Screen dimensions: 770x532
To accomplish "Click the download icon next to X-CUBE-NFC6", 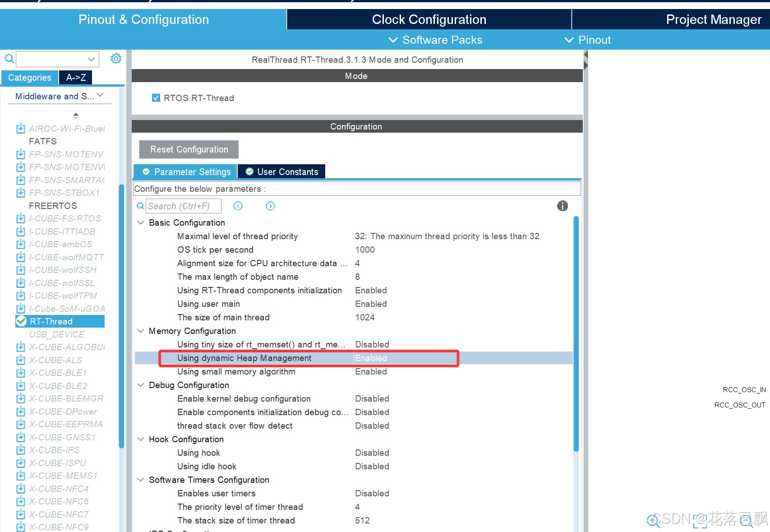I will pos(21,501).
